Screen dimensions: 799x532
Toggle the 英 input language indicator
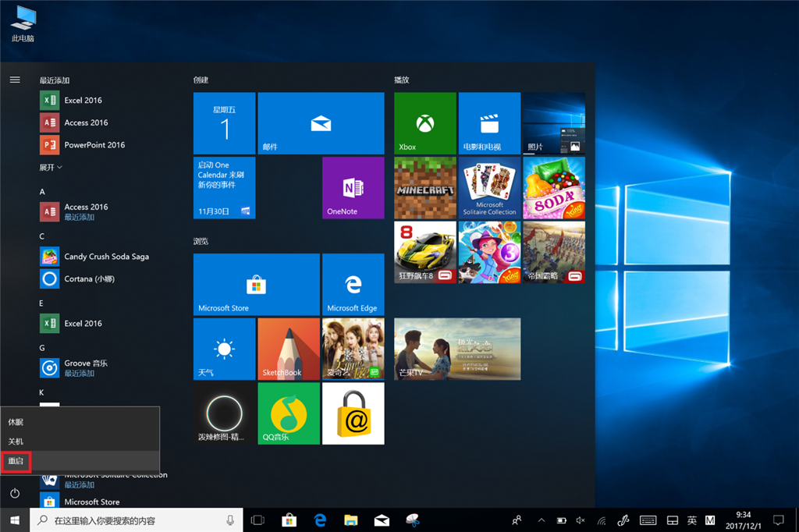pos(692,520)
